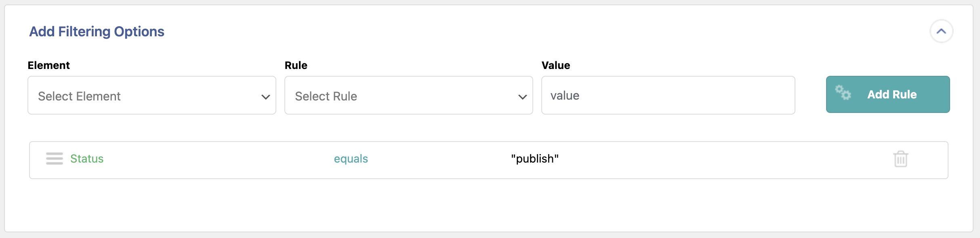Collapse the Add Filtering Options panel
Viewport: 980px width, 238px height.
pyautogui.click(x=941, y=31)
